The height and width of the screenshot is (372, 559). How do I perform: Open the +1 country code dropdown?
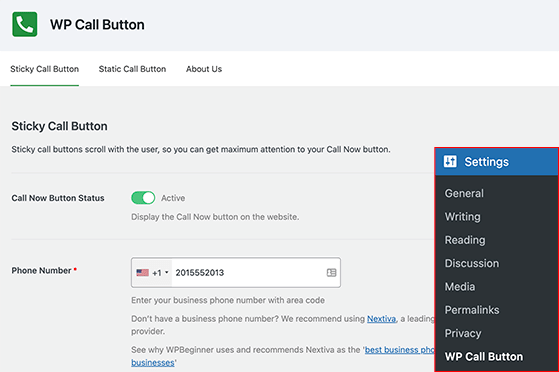click(152, 273)
